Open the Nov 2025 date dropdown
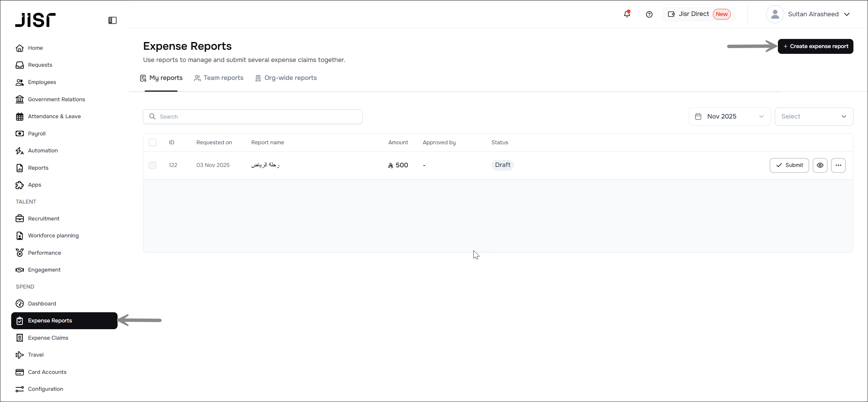The height and width of the screenshot is (402, 868). click(729, 117)
